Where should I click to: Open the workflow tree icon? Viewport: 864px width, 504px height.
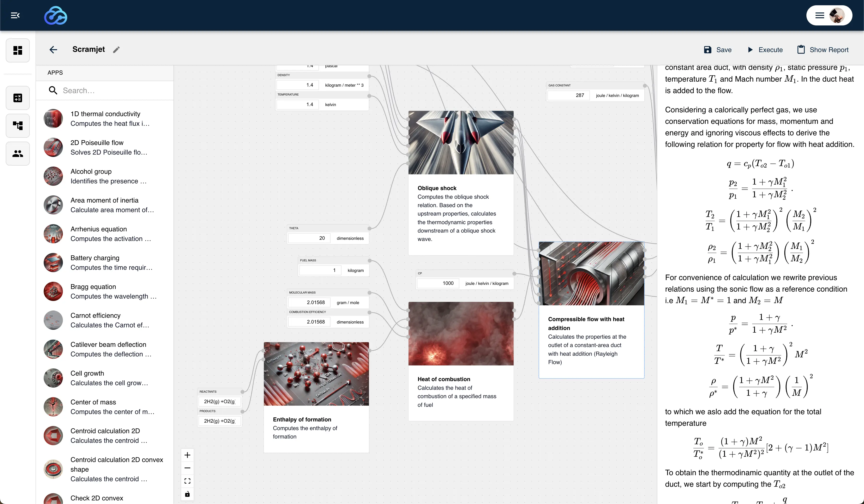point(18,126)
